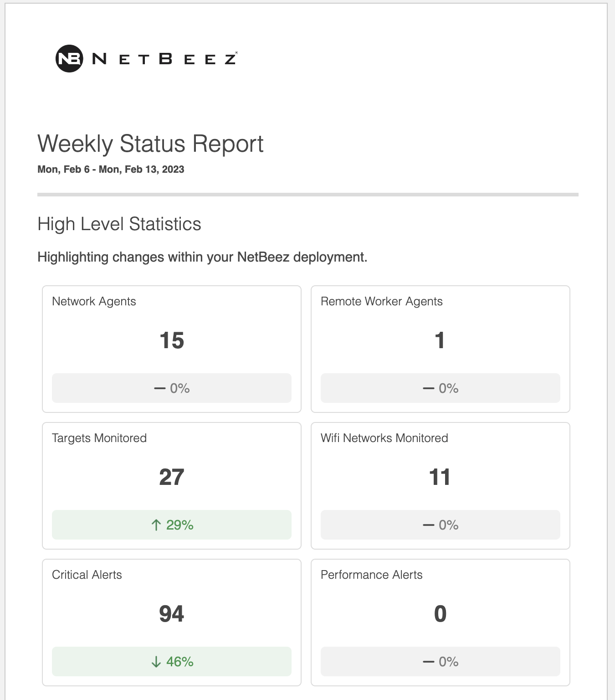Click the dash icon under Wifi Networks Monitored
This screenshot has height=700, width=615.
(x=428, y=525)
